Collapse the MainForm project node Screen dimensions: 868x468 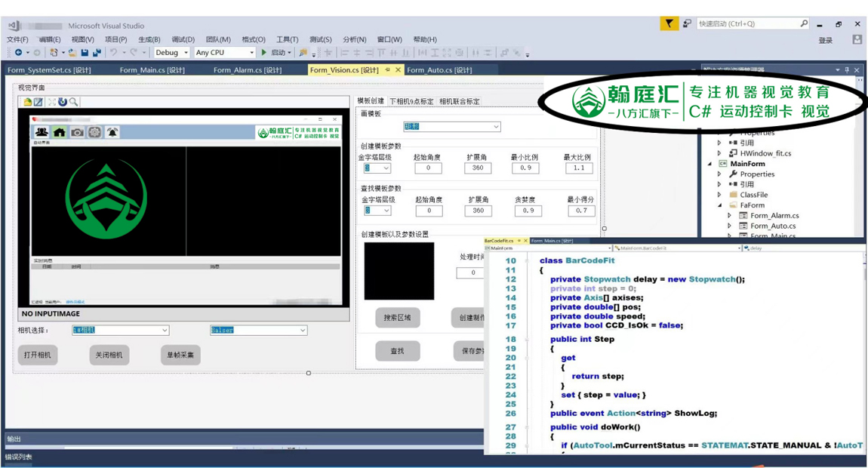pyautogui.click(x=709, y=164)
